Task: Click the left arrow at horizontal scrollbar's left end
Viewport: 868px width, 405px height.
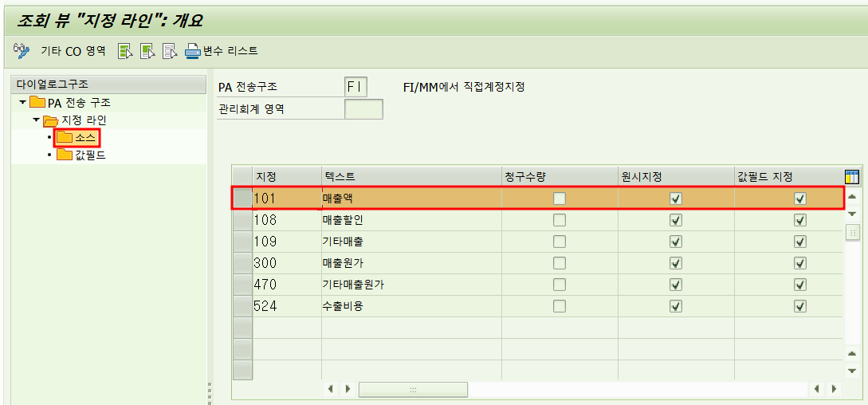Action: [x=330, y=389]
